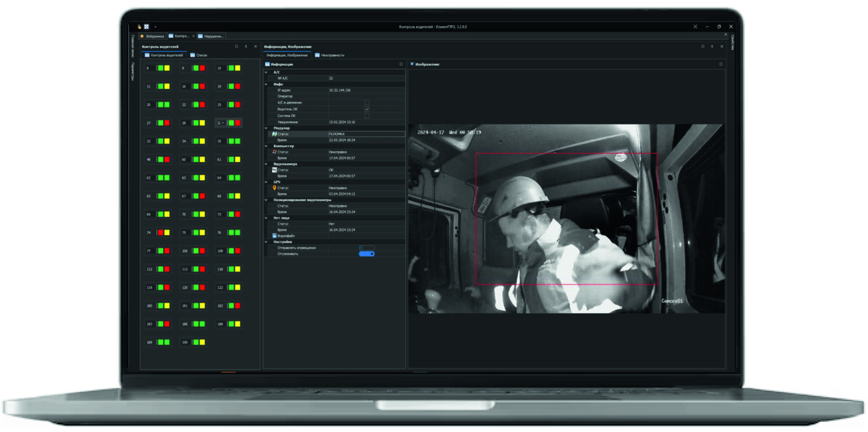Viewport: 868px width, 432px height.
Task: Pin the Информация, Изображение panel
Action: click(712, 46)
